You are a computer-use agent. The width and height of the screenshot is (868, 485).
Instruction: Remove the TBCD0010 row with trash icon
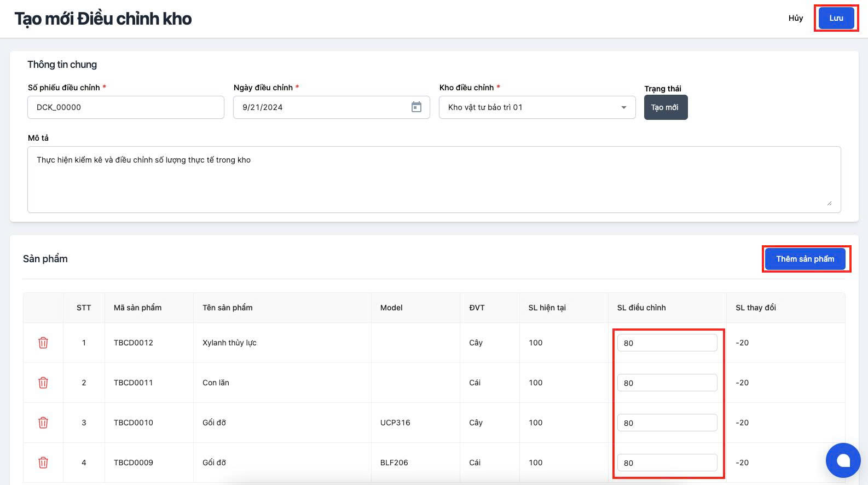[43, 423]
